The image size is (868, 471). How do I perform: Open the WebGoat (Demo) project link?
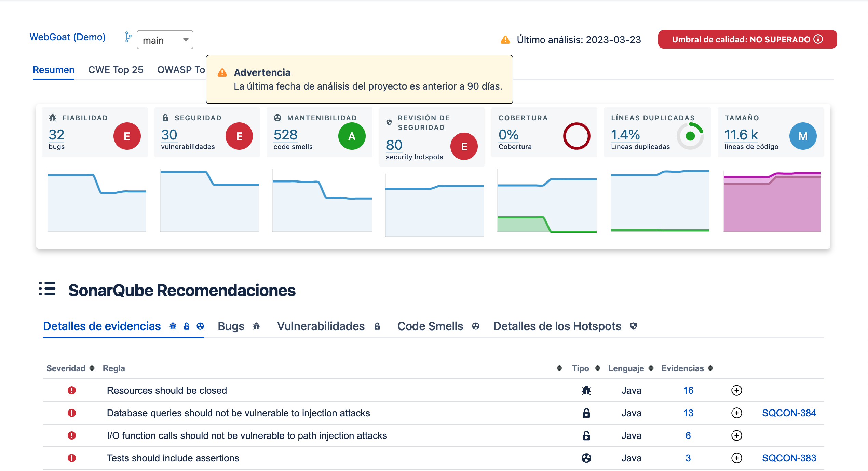[x=67, y=37]
